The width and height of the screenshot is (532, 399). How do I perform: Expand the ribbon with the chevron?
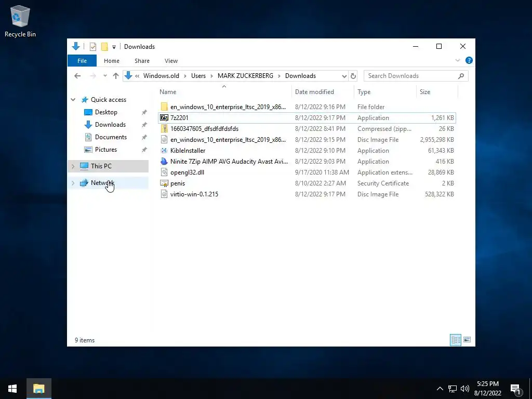(x=457, y=60)
